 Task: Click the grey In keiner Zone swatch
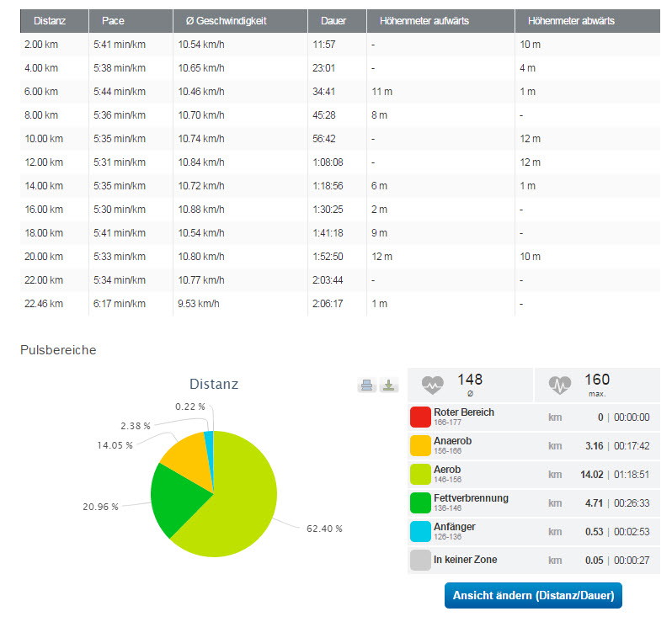[x=419, y=561]
